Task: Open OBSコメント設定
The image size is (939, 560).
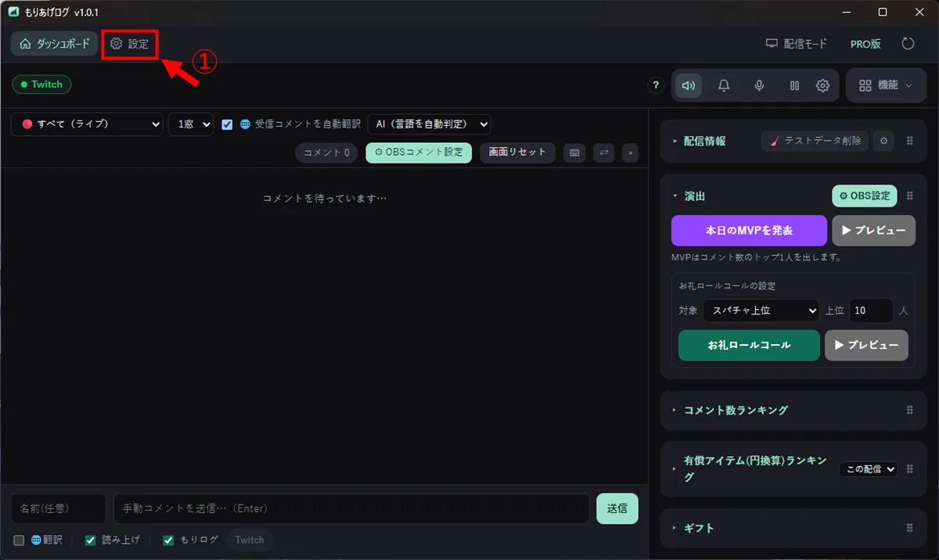Action: pos(419,153)
